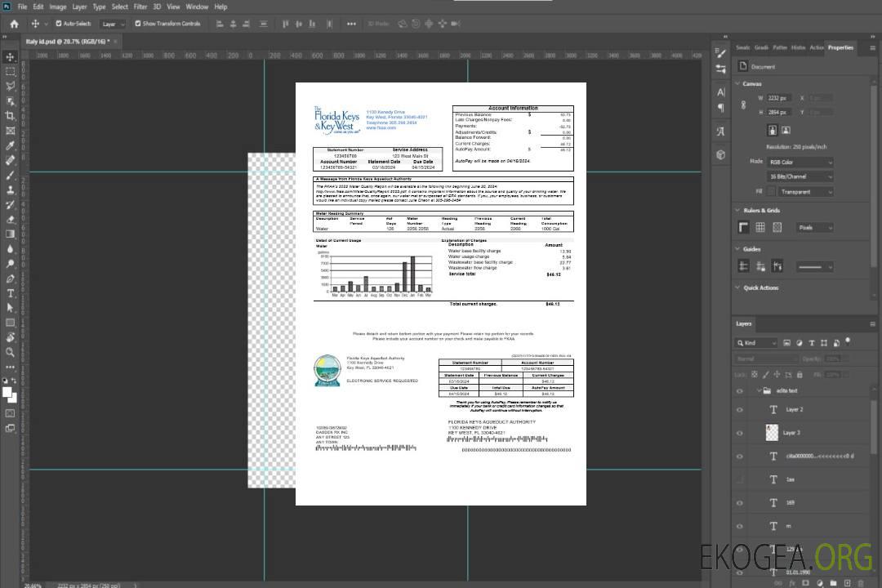The height and width of the screenshot is (588, 882).
Task: Select the Rectangular Marquee tool
Action: coord(10,72)
